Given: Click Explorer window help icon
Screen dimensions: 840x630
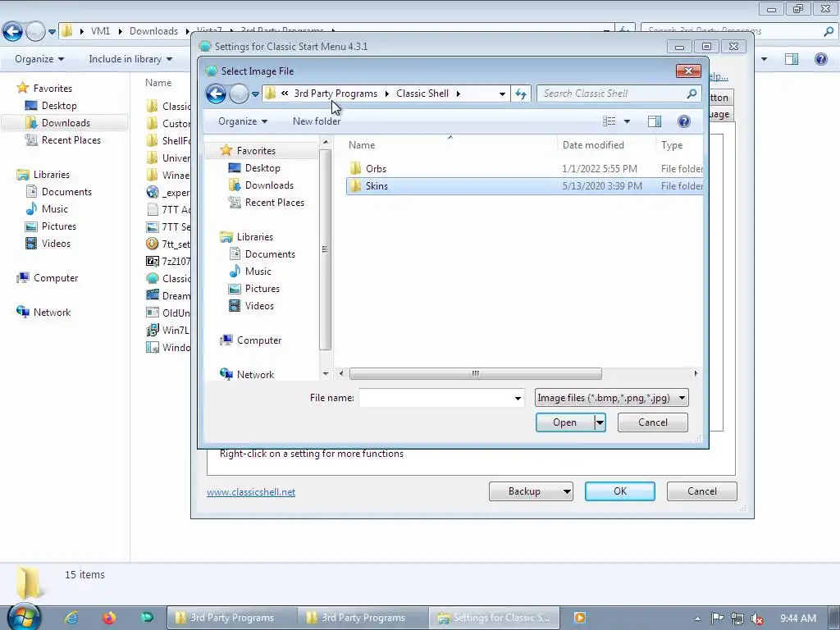Looking at the screenshot, I should tap(820, 59).
